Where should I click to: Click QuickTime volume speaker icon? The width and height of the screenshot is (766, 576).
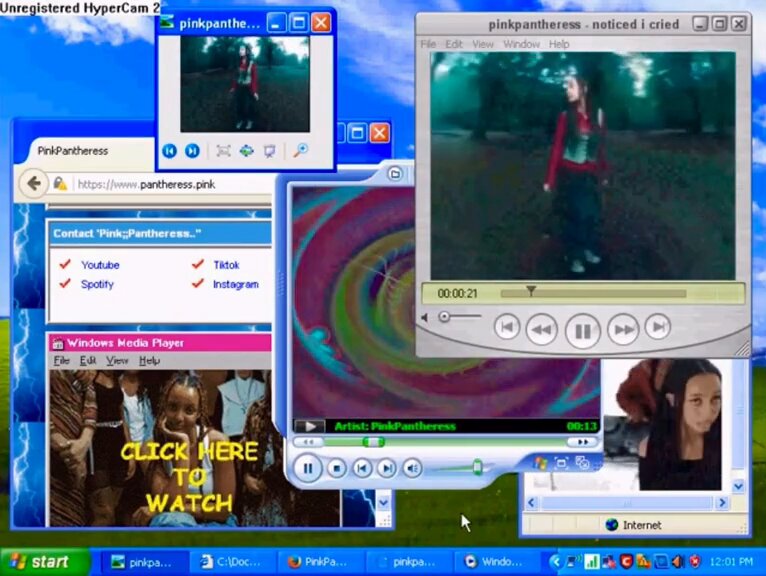click(425, 318)
